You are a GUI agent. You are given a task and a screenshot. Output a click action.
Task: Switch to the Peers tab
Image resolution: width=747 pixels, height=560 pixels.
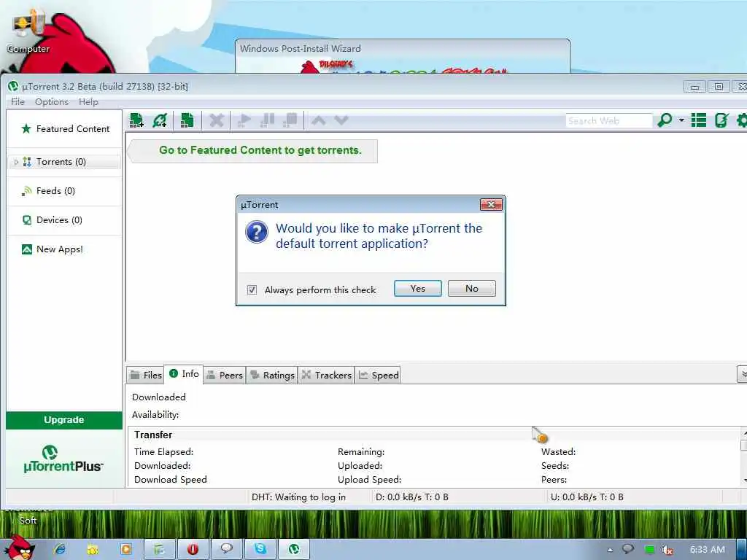225,376
